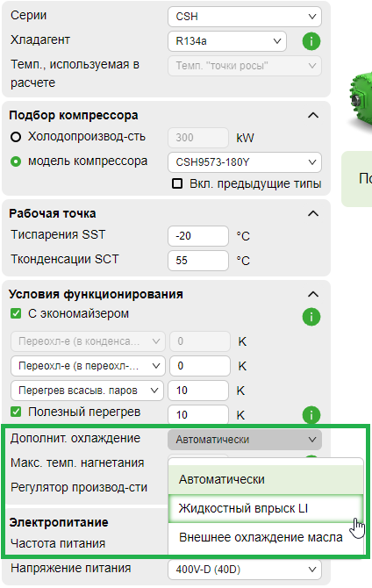
Task: Choose Внешнее охлаждение масла option
Action: click(x=266, y=537)
